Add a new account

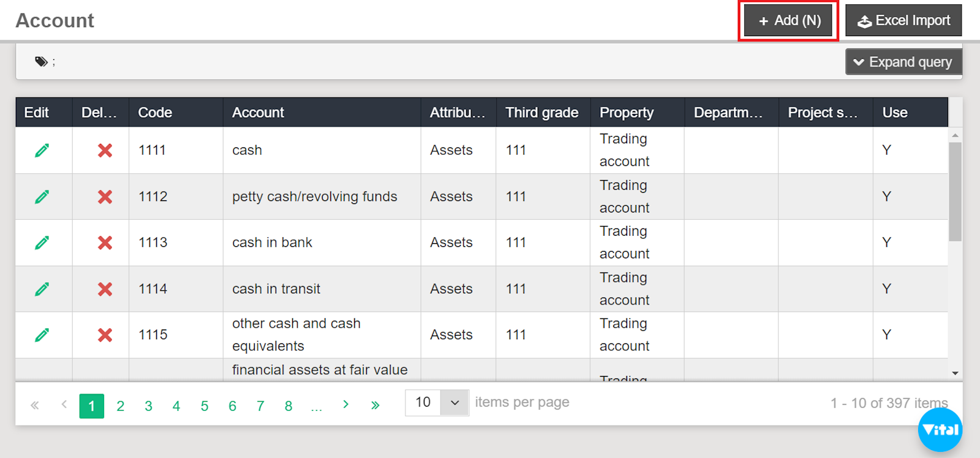click(788, 21)
